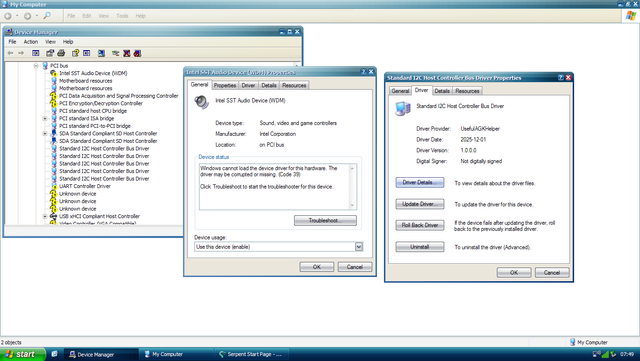Open the File menu in Device Manager

[x=12, y=42]
